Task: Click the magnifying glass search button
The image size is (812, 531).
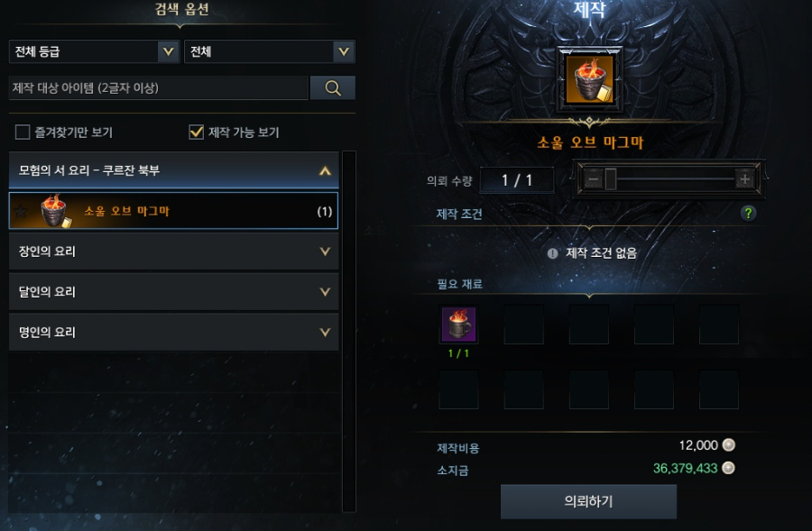Action: click(x=332, y=88)
